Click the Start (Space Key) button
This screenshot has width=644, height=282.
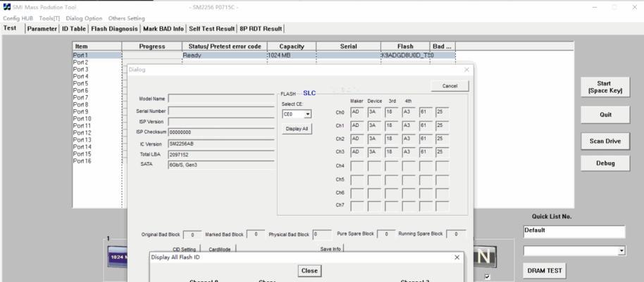(x=605, y=87)
